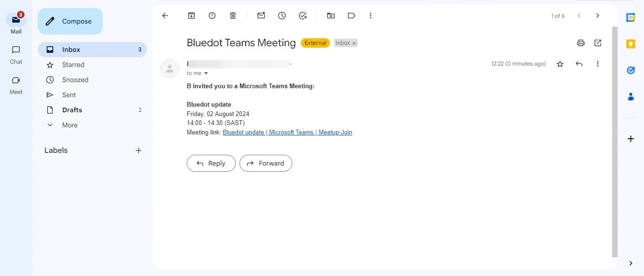Image resolution: width=644 pixels, height=276 pixels.
Task: Expand More folders in sidebar
Action: [x=92, y=125]
